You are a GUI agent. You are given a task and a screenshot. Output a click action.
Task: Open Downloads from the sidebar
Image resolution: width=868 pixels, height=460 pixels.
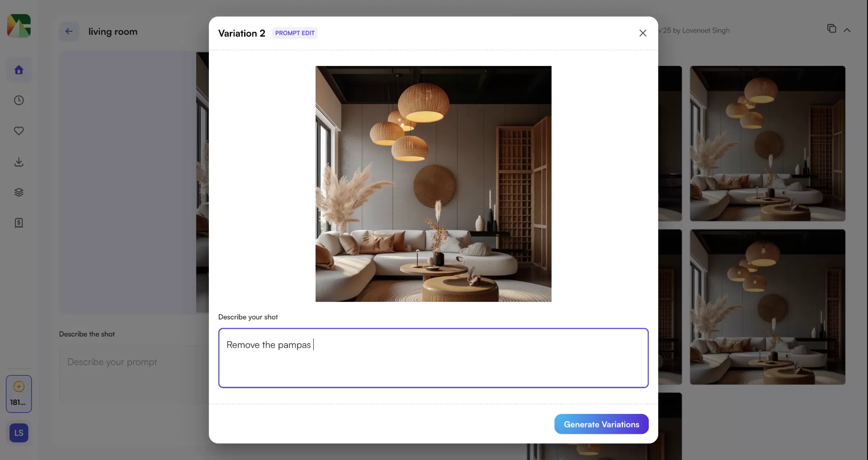pyautogui.click(x=19, y=162)
